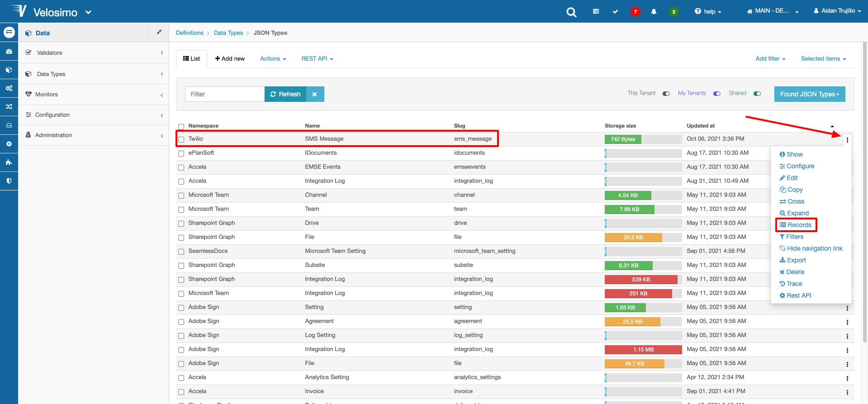Open the checkmark tasks icon in top bar

pos(615,11)
